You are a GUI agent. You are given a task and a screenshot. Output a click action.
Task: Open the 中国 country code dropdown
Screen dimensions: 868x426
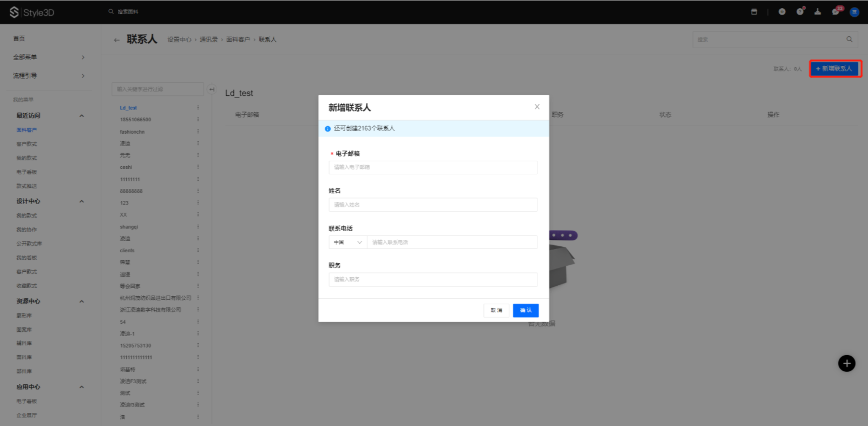pyautogui.click(x=347, y=243)
